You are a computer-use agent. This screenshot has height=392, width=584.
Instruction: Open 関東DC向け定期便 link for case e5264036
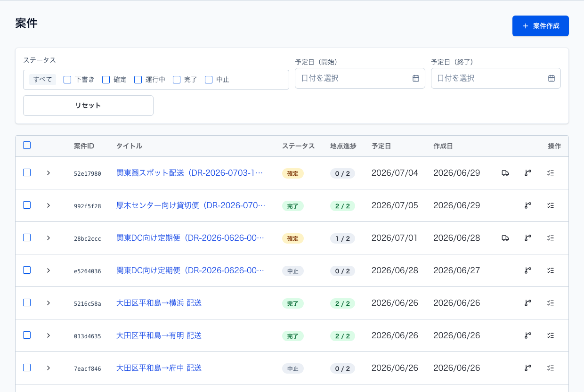[190, 270]
